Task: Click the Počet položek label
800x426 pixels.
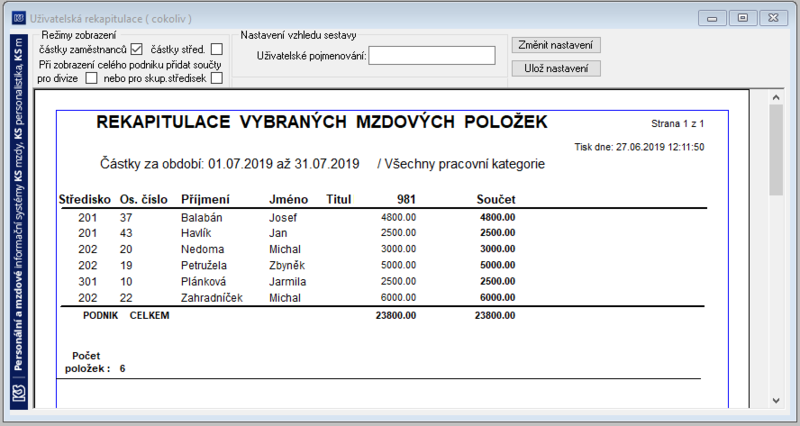Action: (87, 362)
